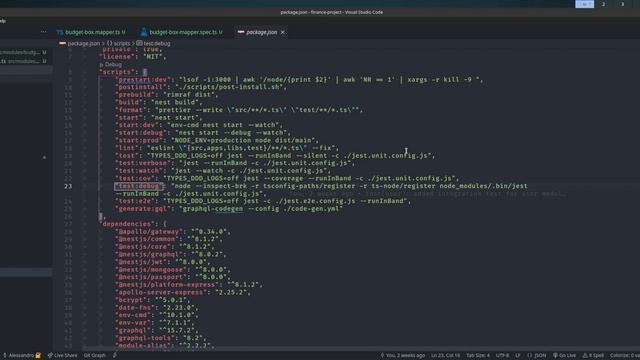Click the test:debug breadcrumb
640x360 pixels.
pos(157,43)
